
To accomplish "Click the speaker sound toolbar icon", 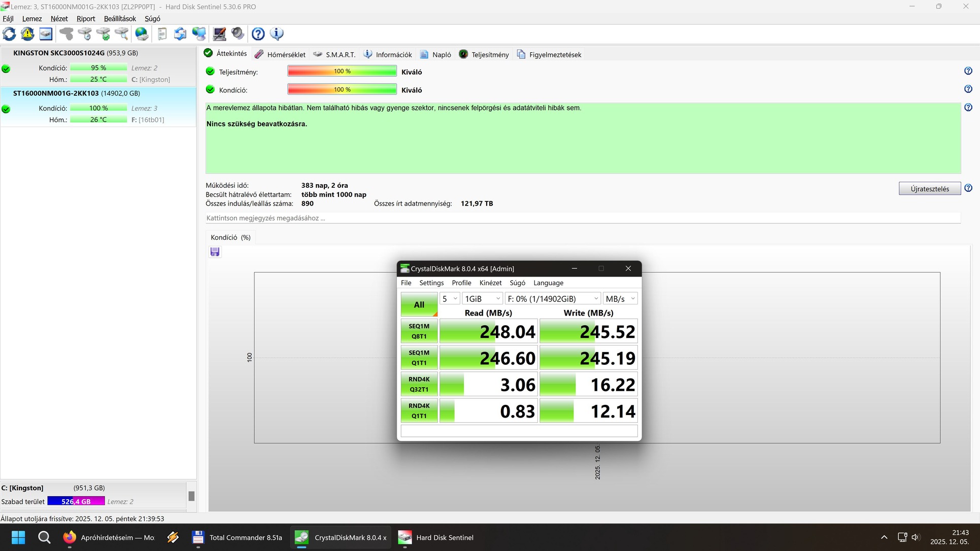I will point(238,34).
